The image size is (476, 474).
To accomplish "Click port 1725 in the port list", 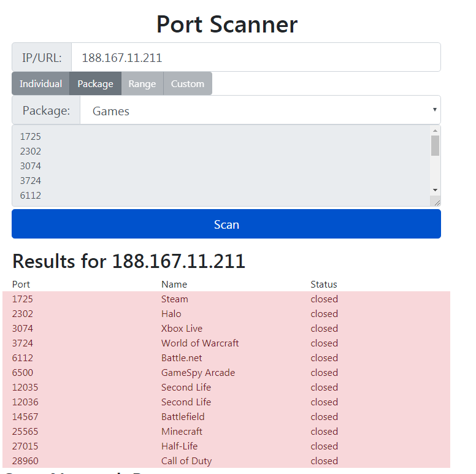I will tap(30, 137).
